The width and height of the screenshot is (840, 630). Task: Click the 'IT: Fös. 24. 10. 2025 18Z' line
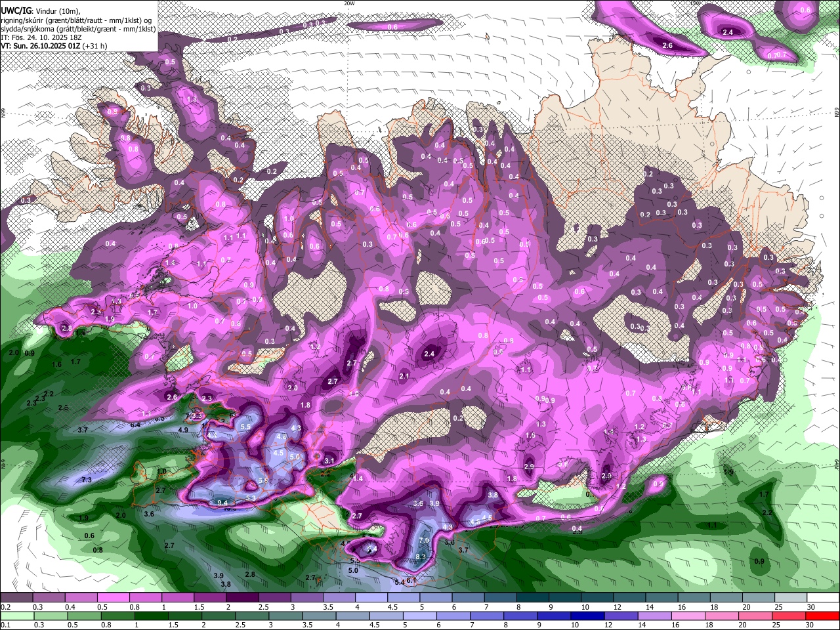pyautogui.click(x=40, y=37)
